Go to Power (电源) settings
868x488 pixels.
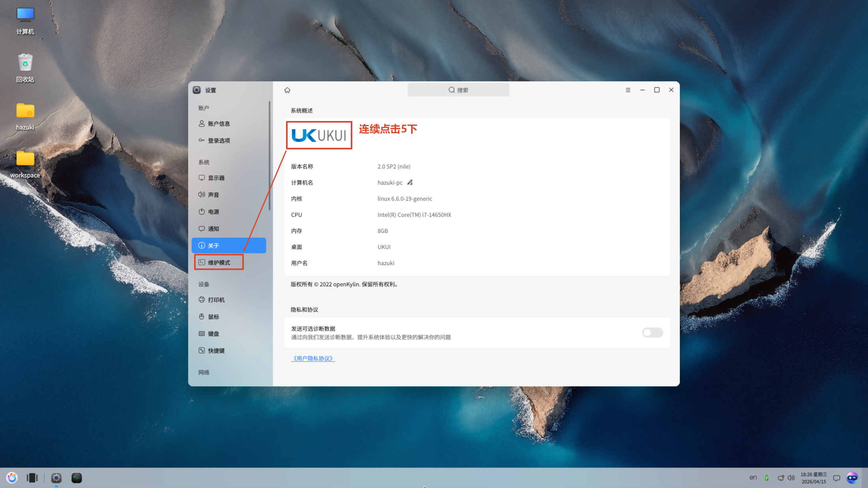(x=213, y=212)
